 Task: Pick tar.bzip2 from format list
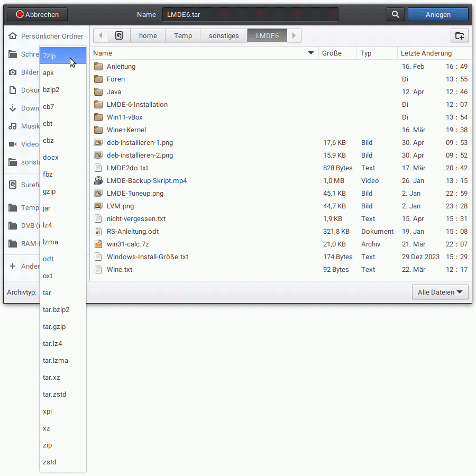click(63, 309)
